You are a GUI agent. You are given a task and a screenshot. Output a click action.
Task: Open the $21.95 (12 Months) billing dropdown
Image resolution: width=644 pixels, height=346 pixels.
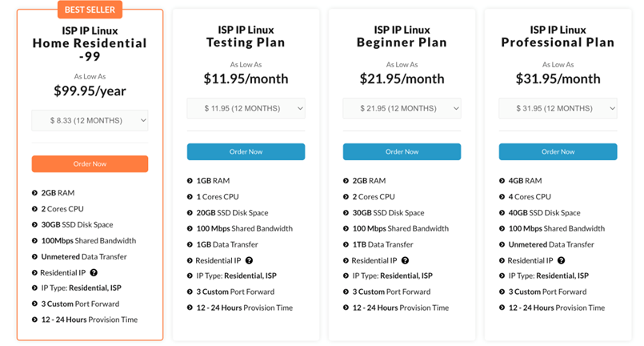(x=402, y=108)
